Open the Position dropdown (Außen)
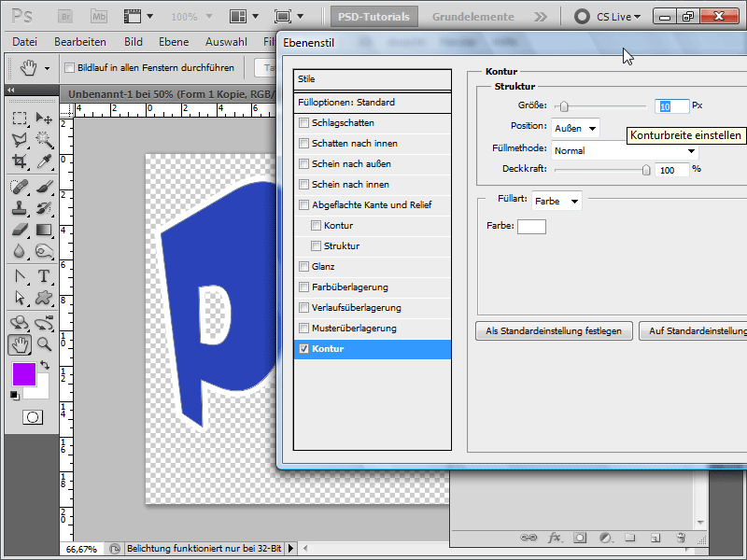Image resolution: width=747 pixels, height=560 pixels. point(575,128)
